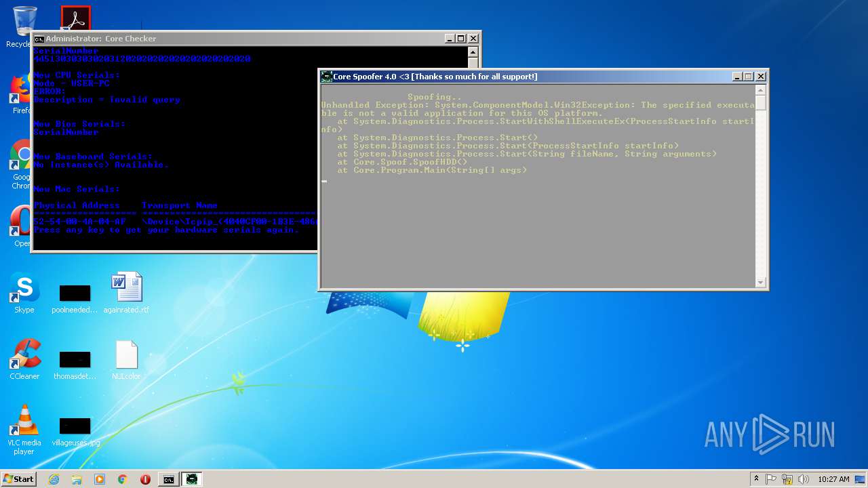Open CCleaner desktop shortcut
This screenshot has width=868, height=488.
tap(24, 359)
